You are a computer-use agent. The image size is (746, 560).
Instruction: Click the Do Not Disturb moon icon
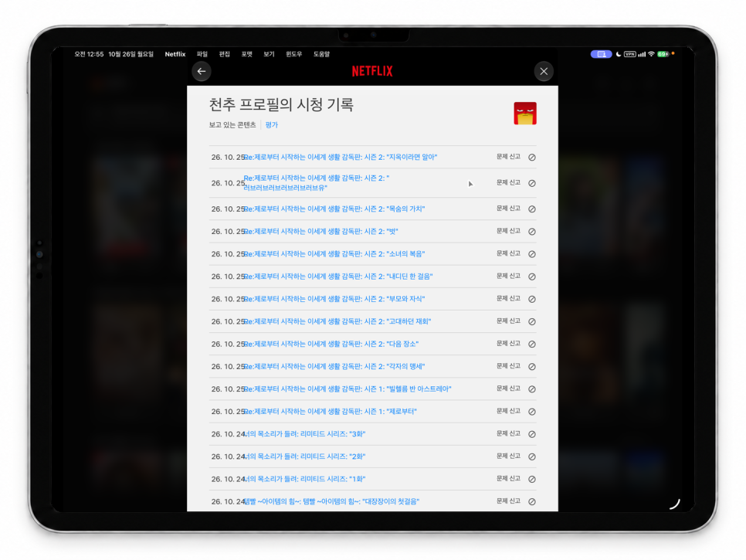coord(618,54)
